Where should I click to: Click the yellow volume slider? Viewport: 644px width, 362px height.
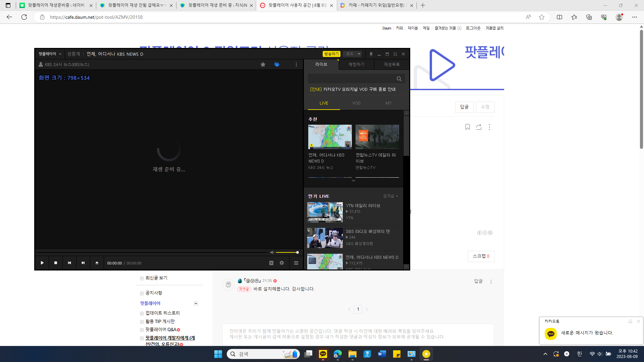pyautogui.click(x=287, y=252)
